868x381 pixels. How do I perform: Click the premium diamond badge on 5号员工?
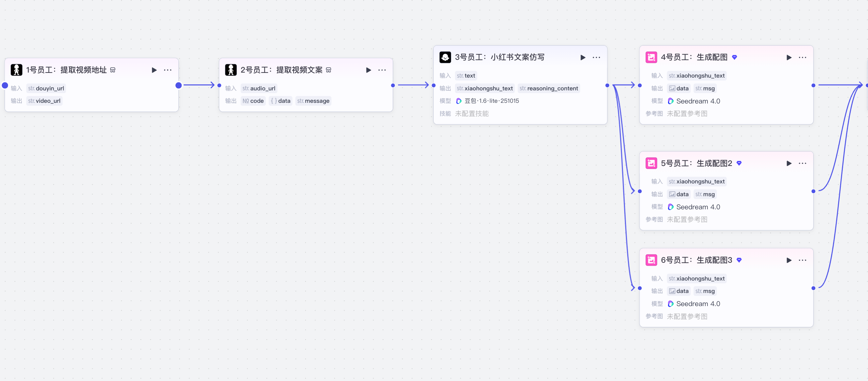pos(739,163)
